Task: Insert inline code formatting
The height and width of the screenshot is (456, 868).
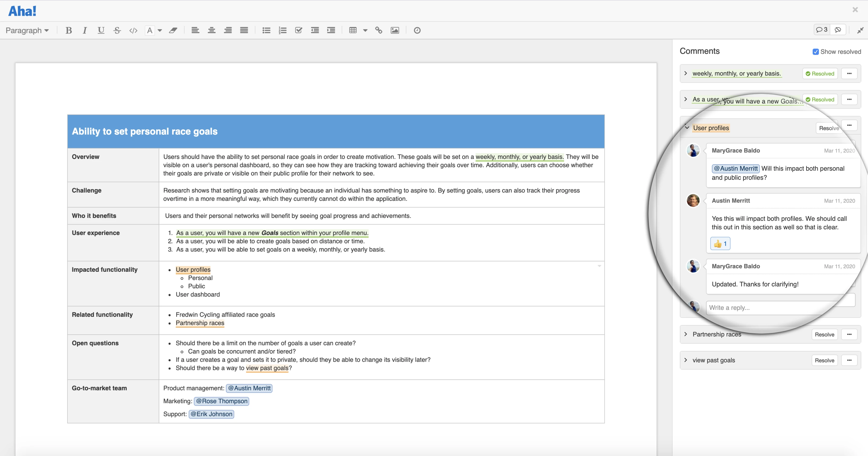Action: 133,30
